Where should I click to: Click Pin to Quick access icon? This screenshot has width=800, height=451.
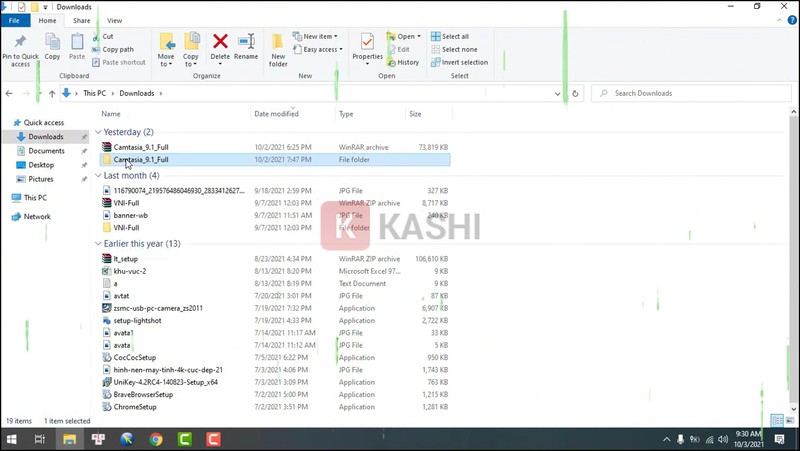[x=20, y=48]
